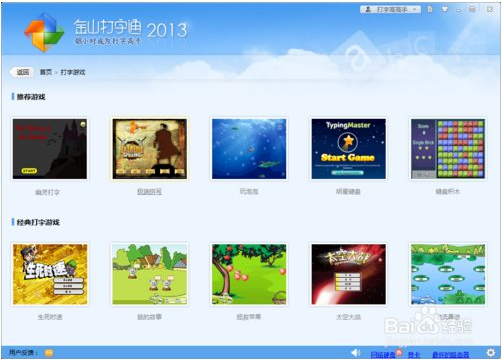
Task: Click the first bottom link with hot badge
Action: click(x=383, y=354)
